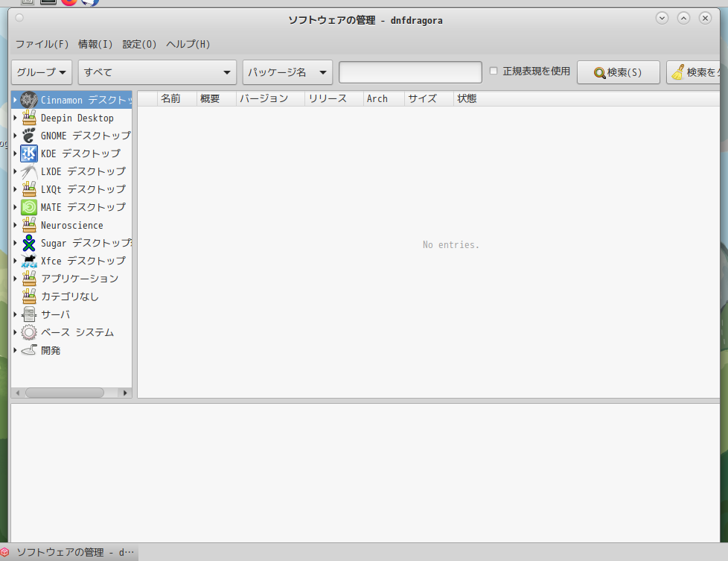Click the ベース システム gear icon
728x561 pixels.
[29, 332]
